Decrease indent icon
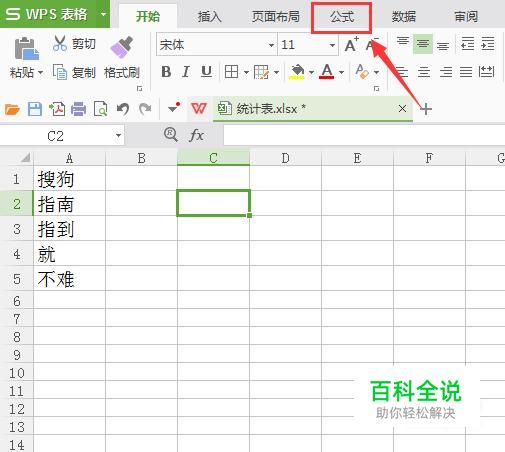The image size is (505, 452). pos(467,44)
